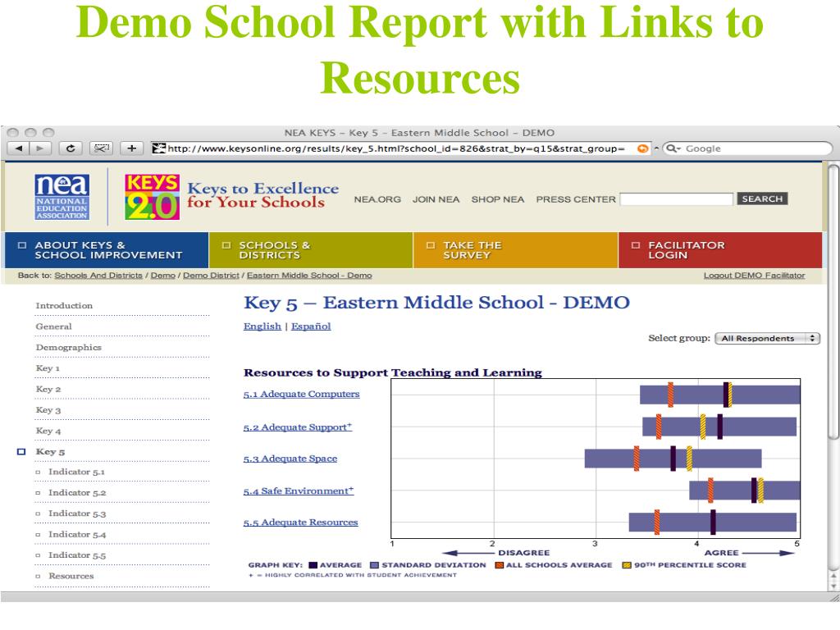
Task: Open the NEA.ORG link
Action: pos(377,199)
